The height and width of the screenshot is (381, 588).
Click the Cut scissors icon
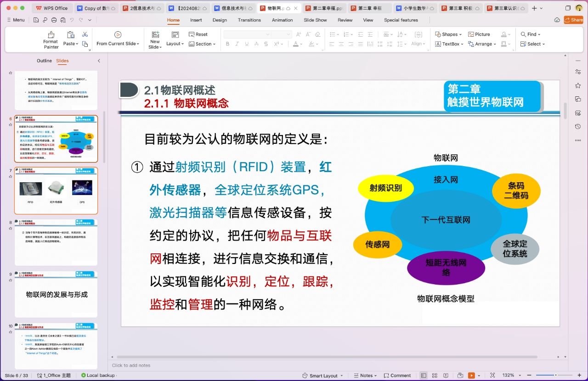tap(85, 34)
